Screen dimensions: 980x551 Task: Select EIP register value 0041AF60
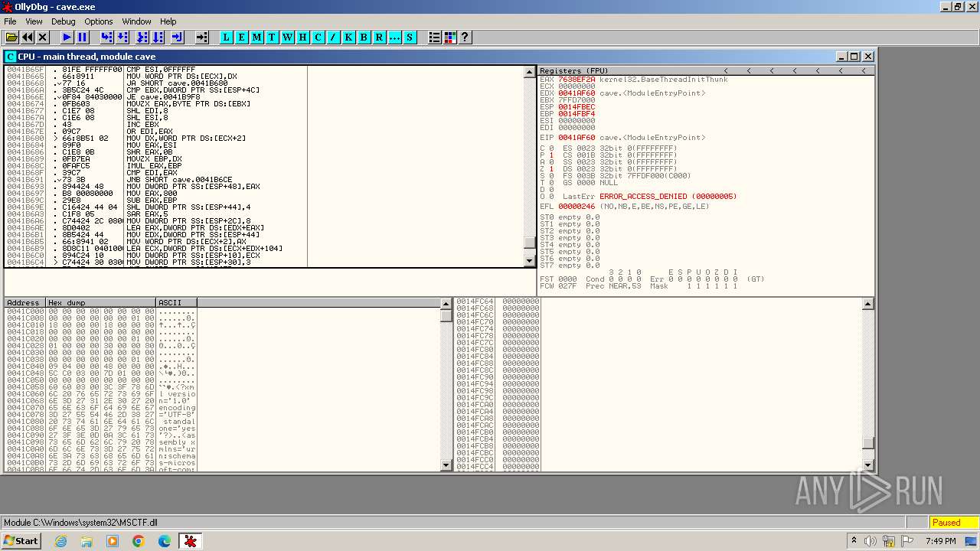click(x=577, y=138)
